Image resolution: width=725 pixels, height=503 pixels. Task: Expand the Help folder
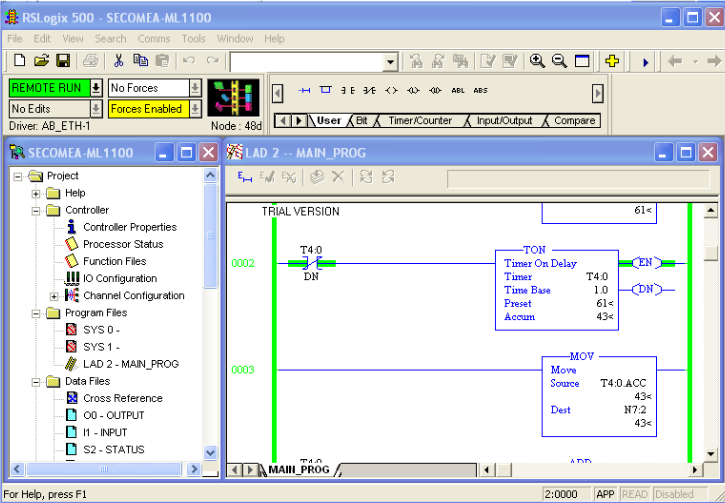click(x=36, y=193)
